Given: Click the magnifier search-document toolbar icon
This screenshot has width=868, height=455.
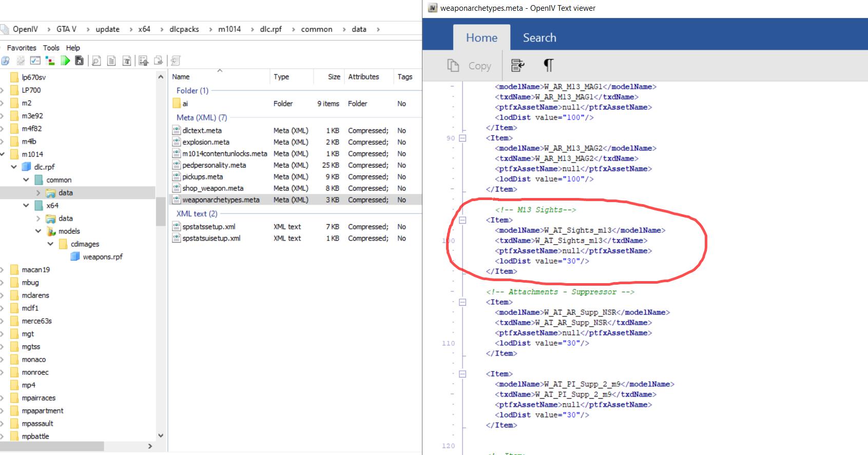Looking at the screenshot, I should pyautogui.click(x=96, y=61).
